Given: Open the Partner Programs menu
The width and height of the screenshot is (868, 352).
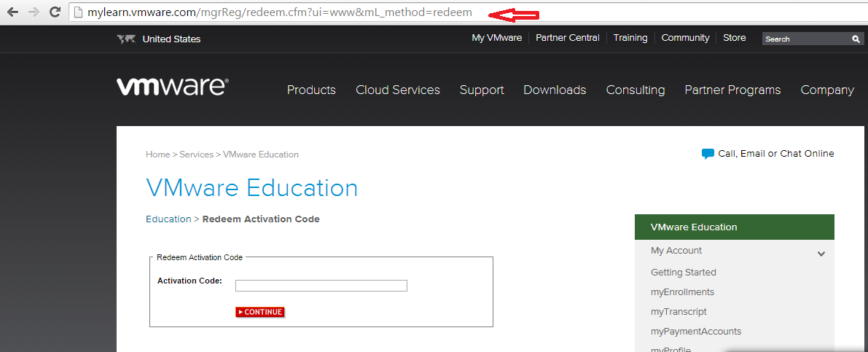Looking at the screenshot, I should coord(732,90).
